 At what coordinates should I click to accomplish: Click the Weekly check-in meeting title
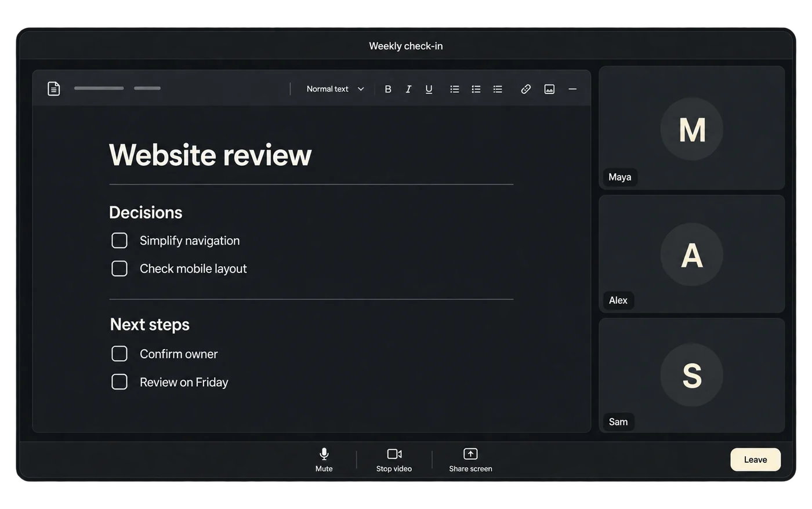406,46
